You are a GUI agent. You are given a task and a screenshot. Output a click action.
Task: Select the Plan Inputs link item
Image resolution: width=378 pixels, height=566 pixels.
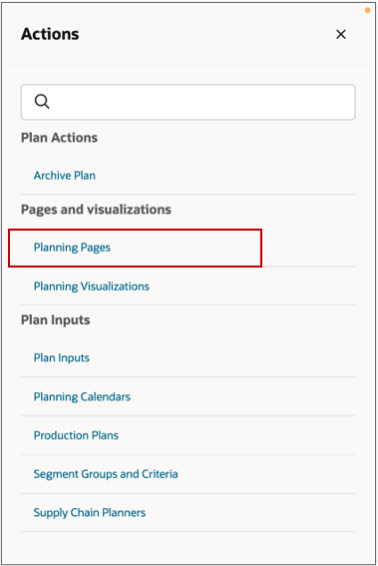pos(61,358)
